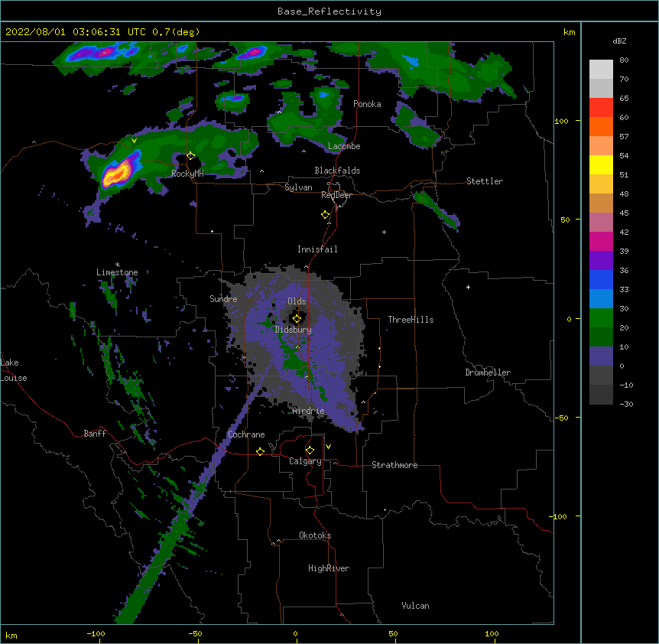Select the Sylvan label
The width and height of the screenshot is (659, 644).
click(x=298, y=187)
